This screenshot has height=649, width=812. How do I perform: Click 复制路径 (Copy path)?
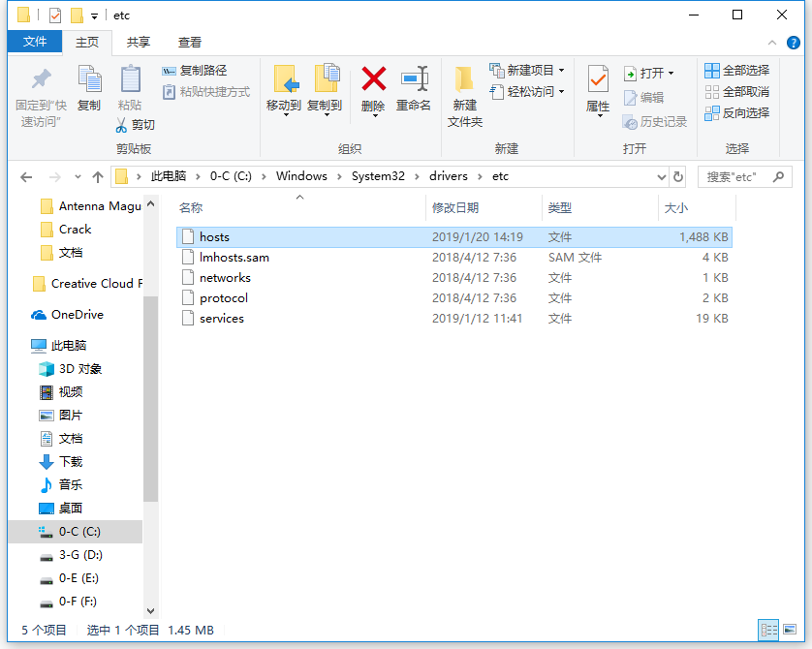(195, 71)
